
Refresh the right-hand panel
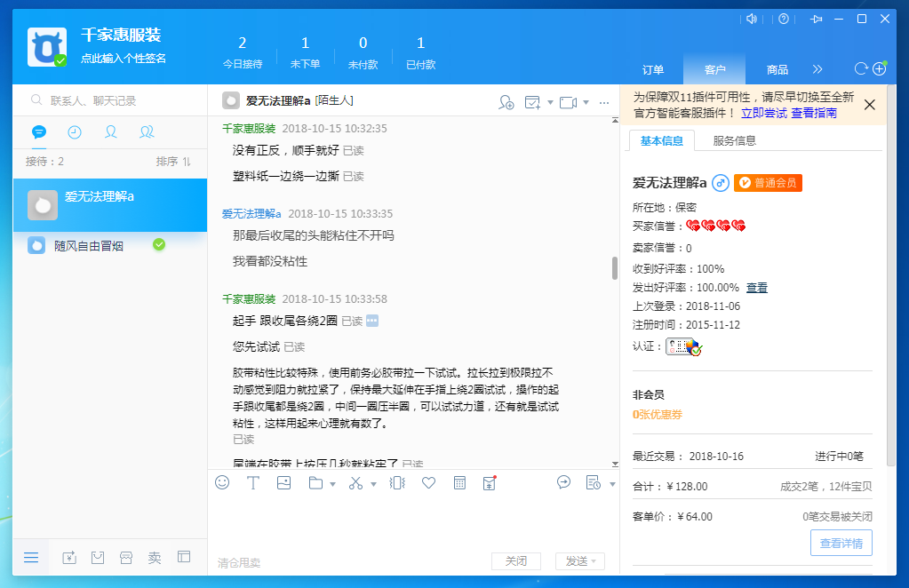coord(861,69)
